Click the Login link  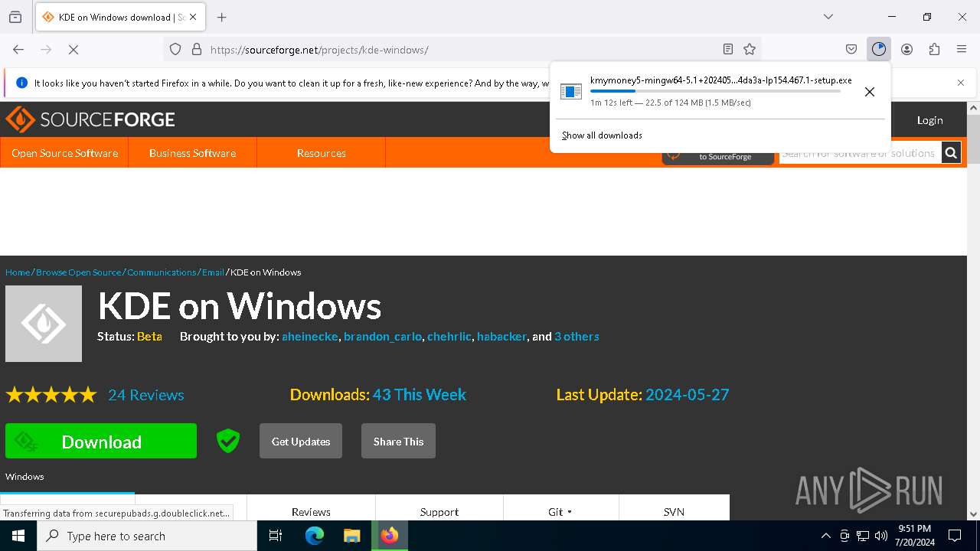tap(929, 120)
